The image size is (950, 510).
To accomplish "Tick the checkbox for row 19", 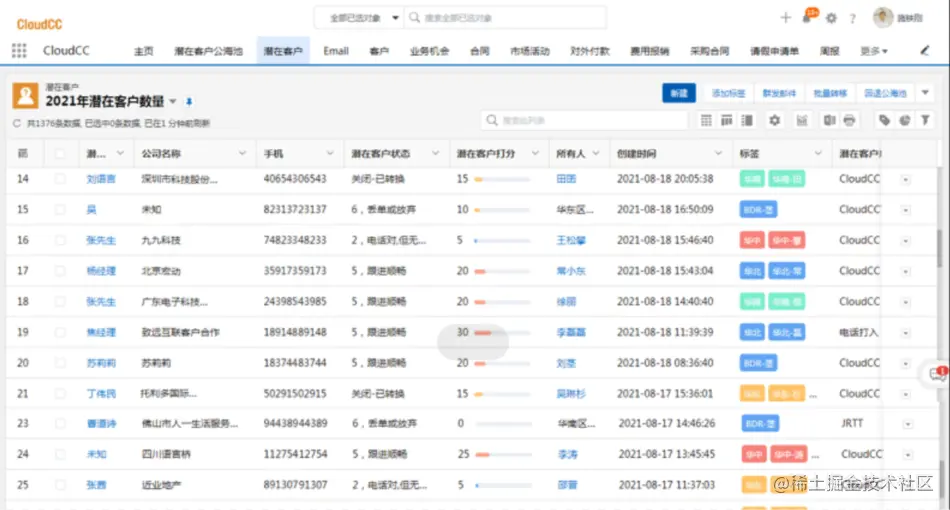I will pyautogui.click(x=60, y=333).
